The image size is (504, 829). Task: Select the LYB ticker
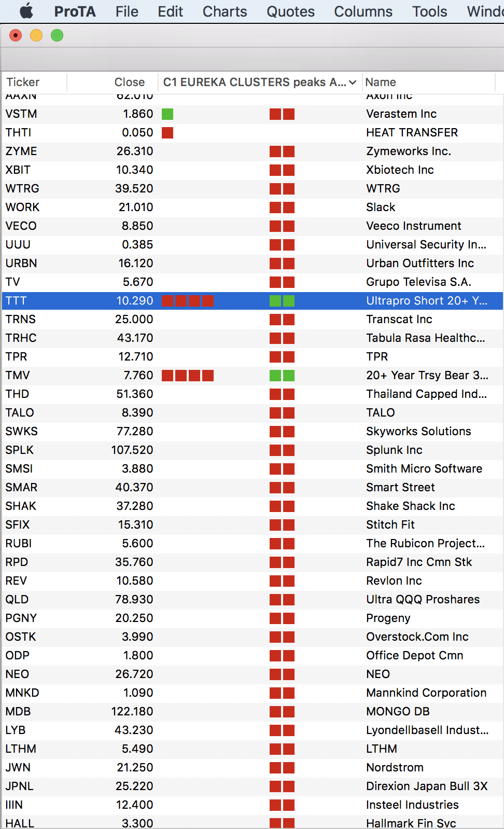pos(16,730)
